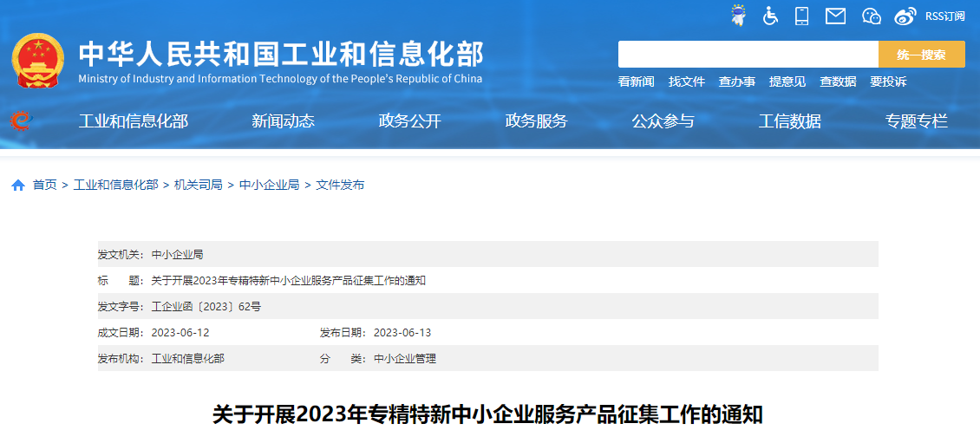Go to 文件发布 in the breadcrumb

click(x=340, y=185)
